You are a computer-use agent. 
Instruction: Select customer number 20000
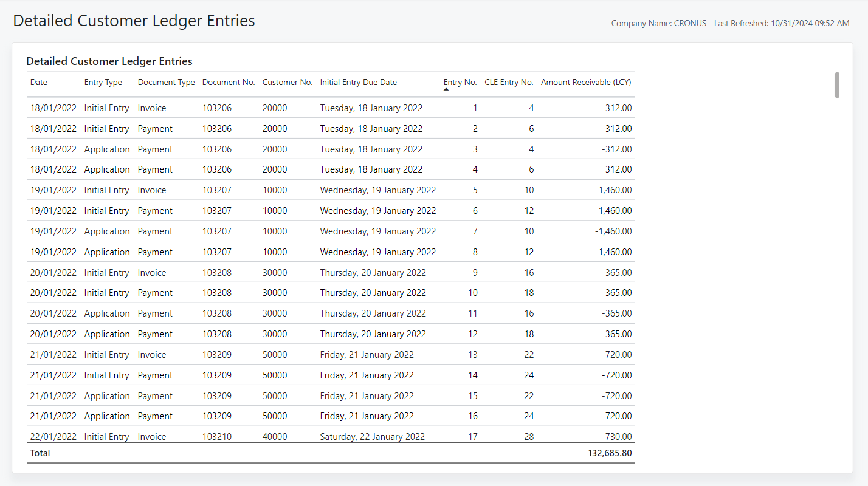275,108
